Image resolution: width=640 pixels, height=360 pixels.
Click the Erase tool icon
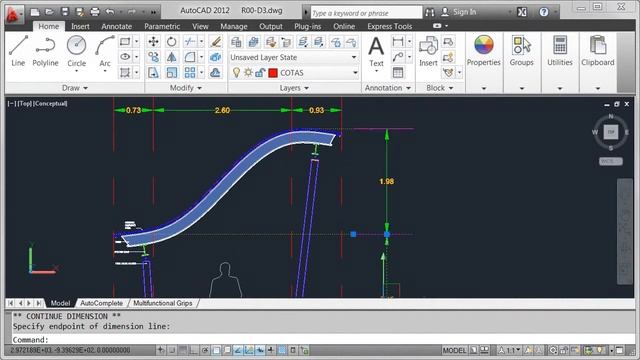(x=215, y=42)
